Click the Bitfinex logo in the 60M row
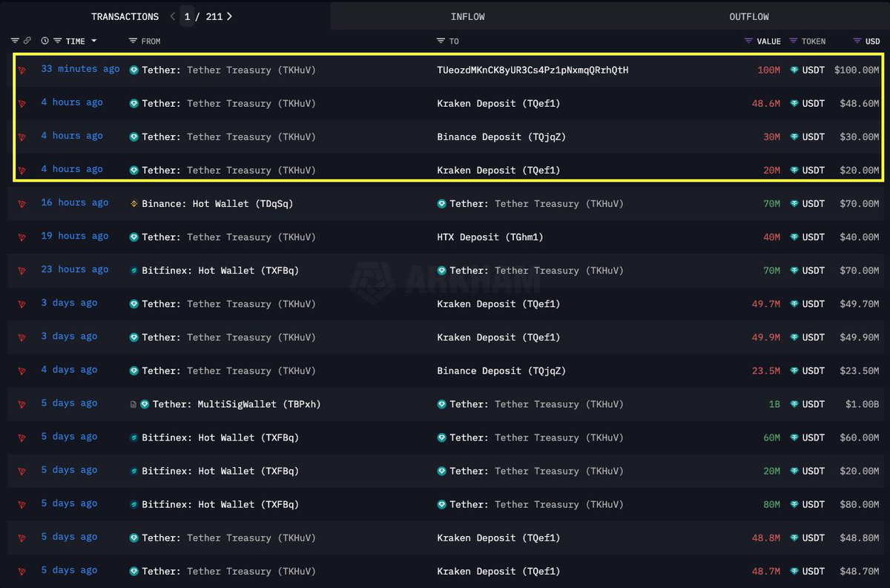This screenshot has height=588, width=890. tap(134, 437)
